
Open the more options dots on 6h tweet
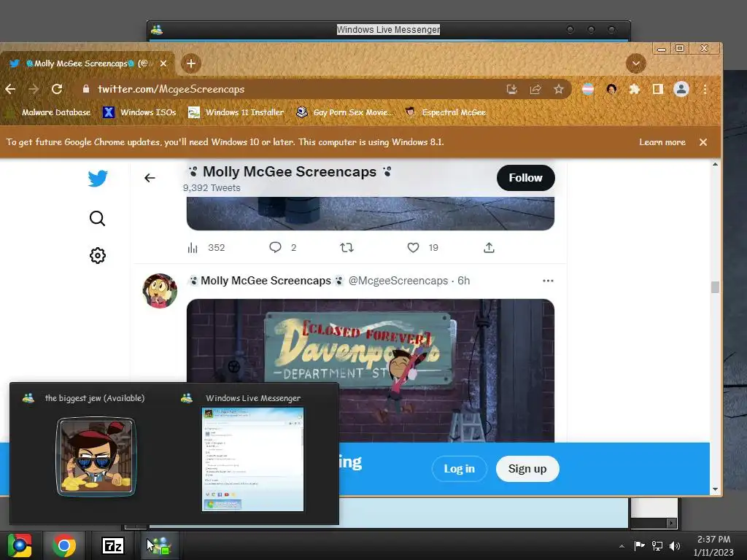tap(548, 281)
